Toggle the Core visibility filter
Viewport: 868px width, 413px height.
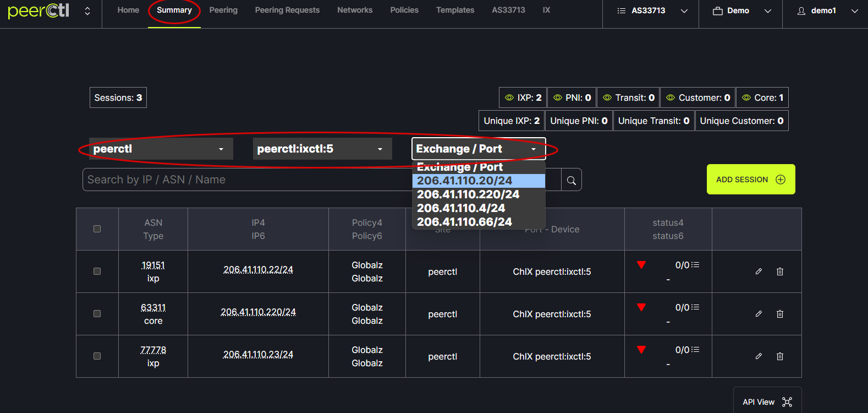pos(746,98)
